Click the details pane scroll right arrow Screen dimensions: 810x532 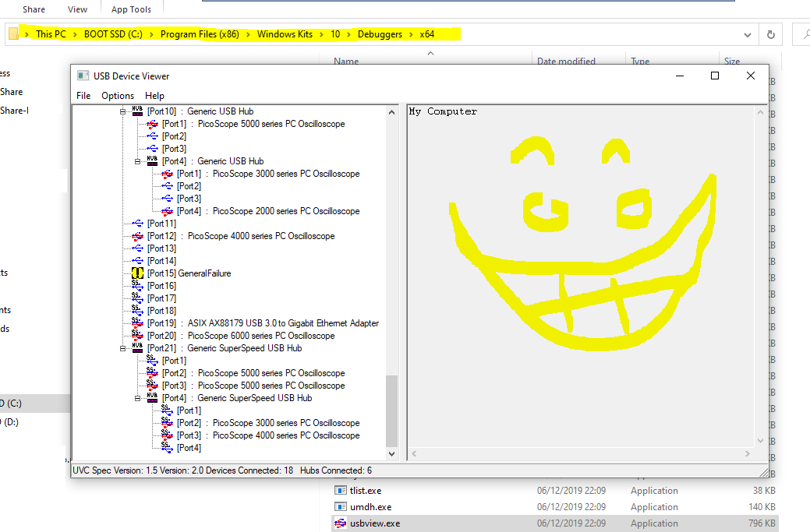(x=748, y=454)
